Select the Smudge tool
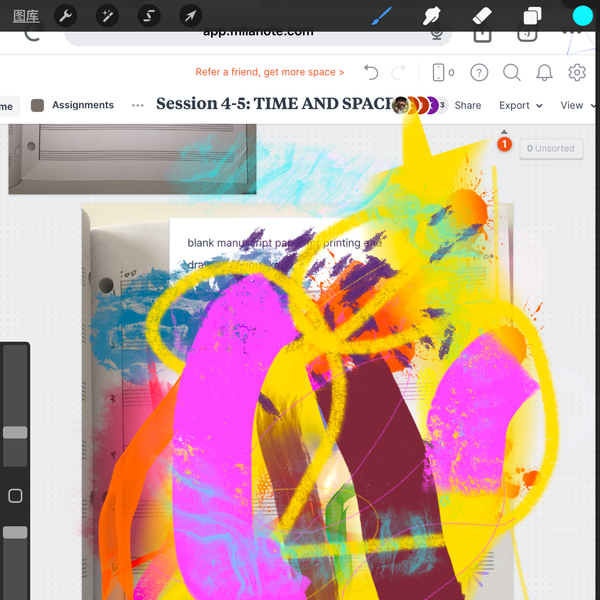Screen dimensions: 600x600 click(432, 16)
